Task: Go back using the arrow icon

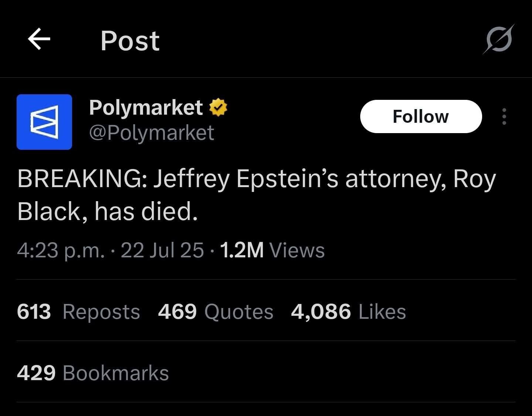Action: point(39,39)
